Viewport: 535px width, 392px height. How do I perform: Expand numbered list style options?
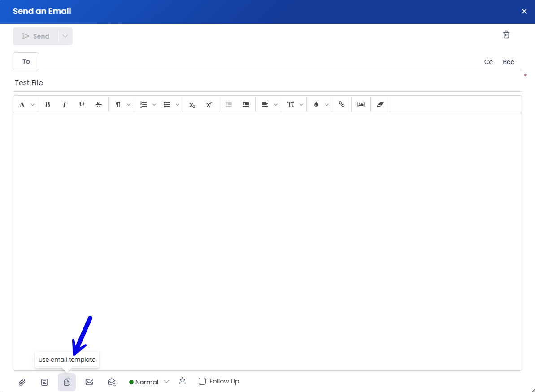[x=154, y=105]
